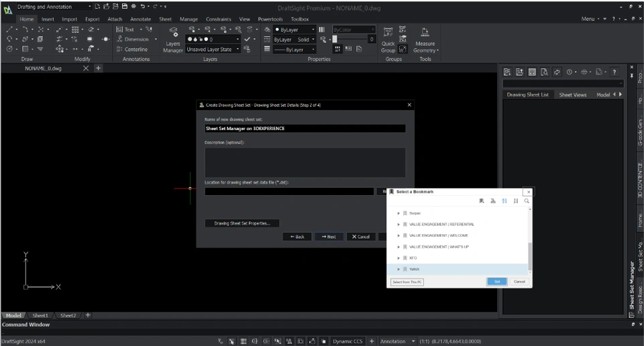Expand the XFO bookmark tree item
The image size is (644, 346).
(398, 258)
